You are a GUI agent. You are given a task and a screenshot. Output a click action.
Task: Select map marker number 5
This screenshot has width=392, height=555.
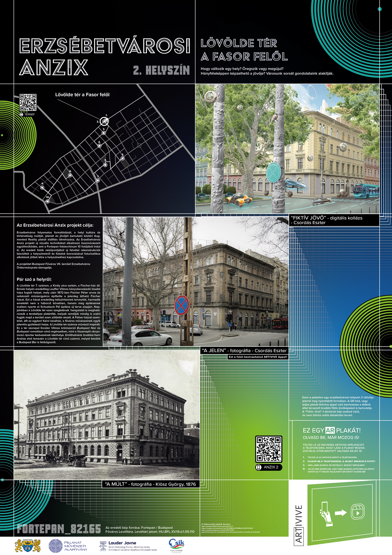click(122, 159)
